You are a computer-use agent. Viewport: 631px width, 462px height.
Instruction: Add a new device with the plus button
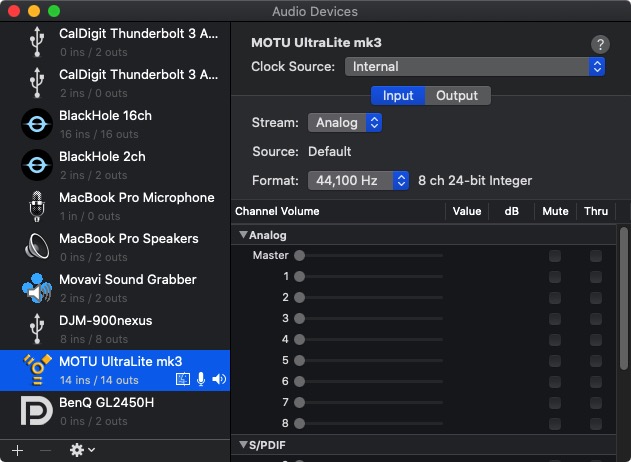click(x=17, y=450)
